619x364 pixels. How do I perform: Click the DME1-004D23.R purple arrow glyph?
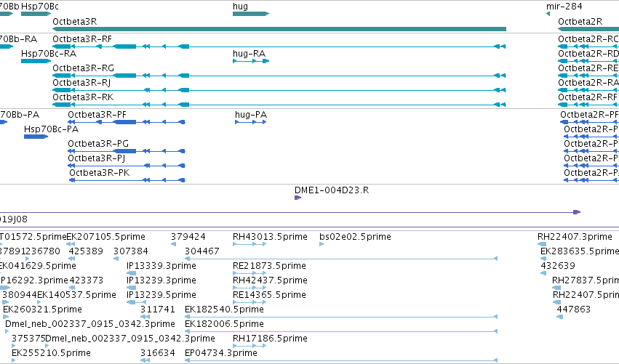click(x=297, y=198)
